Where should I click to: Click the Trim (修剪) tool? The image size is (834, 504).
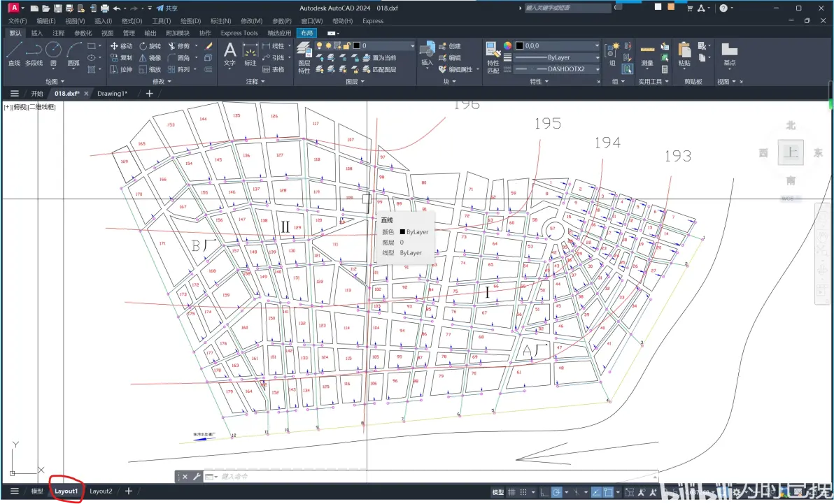click(178, 45)
